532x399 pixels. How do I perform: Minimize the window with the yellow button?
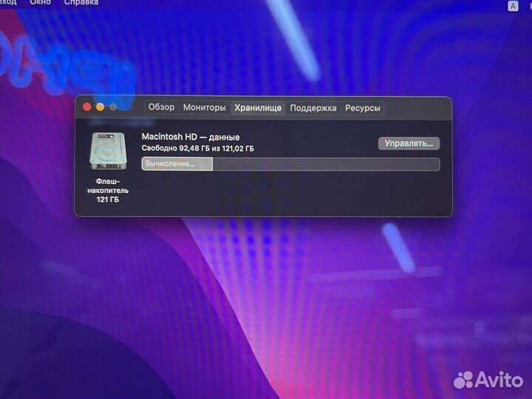100,107
